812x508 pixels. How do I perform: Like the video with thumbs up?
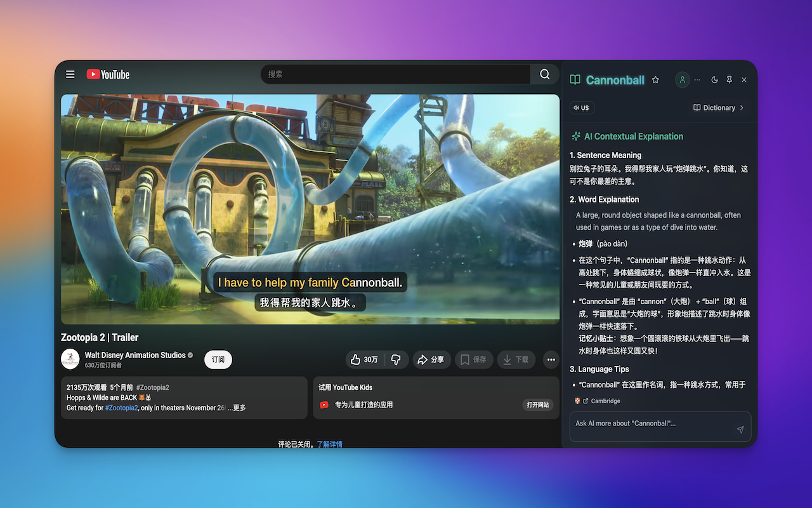(x=364, y=360)
